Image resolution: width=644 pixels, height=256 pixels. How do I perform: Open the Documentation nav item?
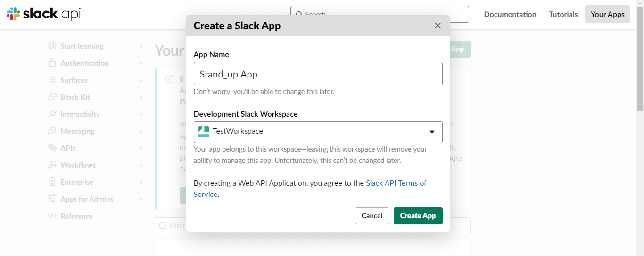pos(510,14)
